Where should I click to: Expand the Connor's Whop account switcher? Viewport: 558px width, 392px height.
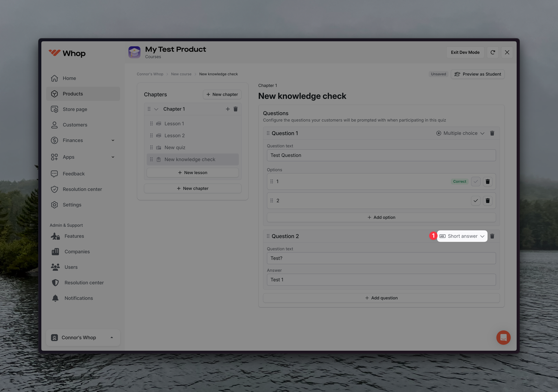83,338
